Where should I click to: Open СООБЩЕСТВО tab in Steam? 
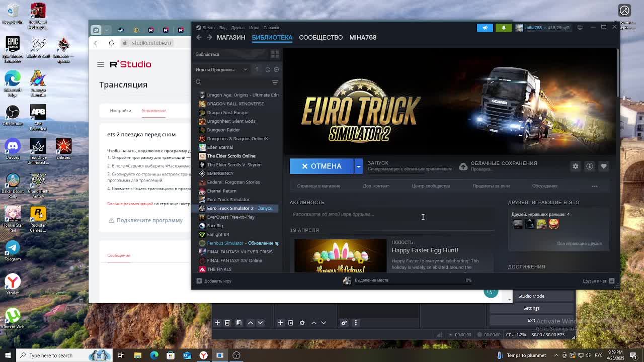(321, 37)
